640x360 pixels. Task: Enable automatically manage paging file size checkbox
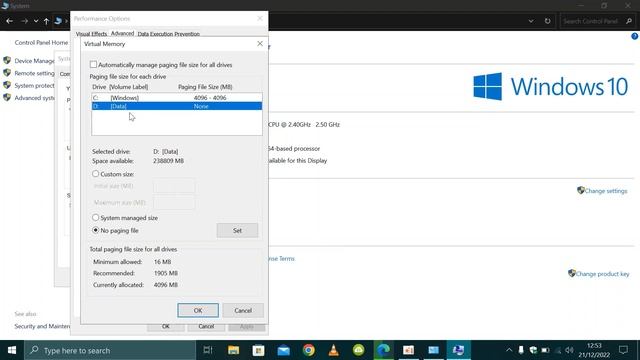(x=93, y=64)
